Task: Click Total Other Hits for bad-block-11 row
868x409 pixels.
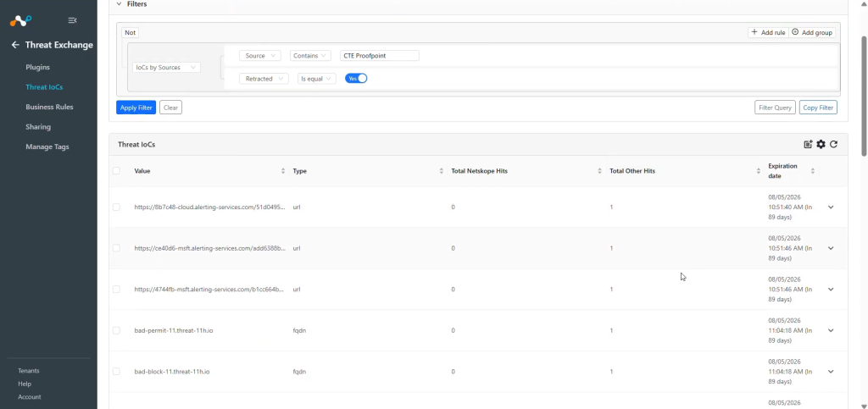Action: 611,372
